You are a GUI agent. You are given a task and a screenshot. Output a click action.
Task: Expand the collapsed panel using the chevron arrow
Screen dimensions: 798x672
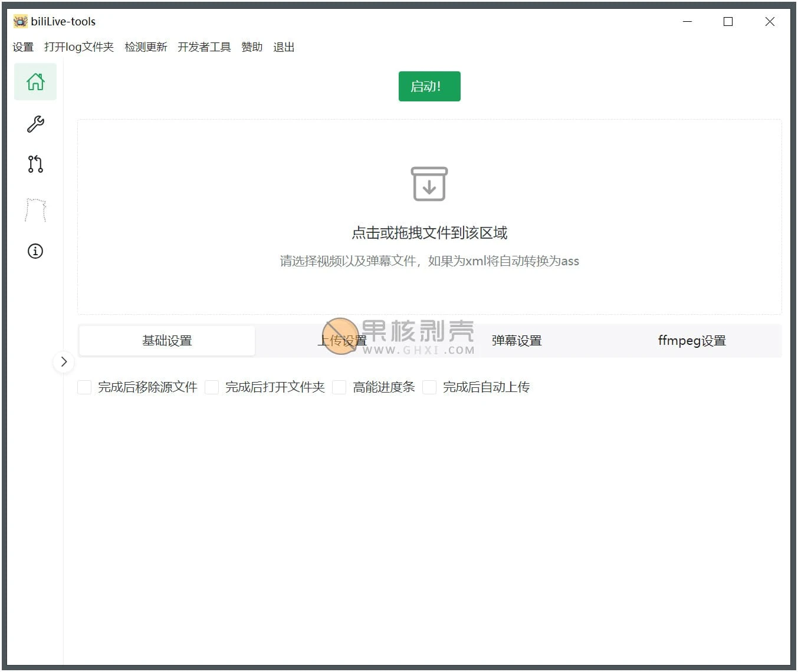point(64,361)
